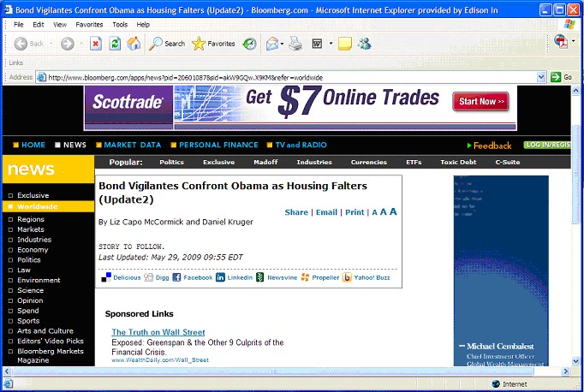This screenshot has width=584, height=392.
Task: Click the Go button beside address bar
Action: 561,77
